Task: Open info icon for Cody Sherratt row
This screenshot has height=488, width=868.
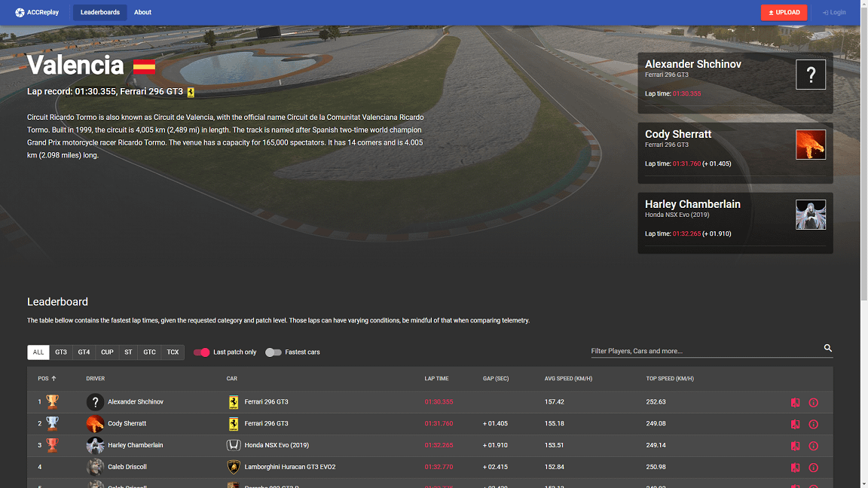Action: (813, 424)
